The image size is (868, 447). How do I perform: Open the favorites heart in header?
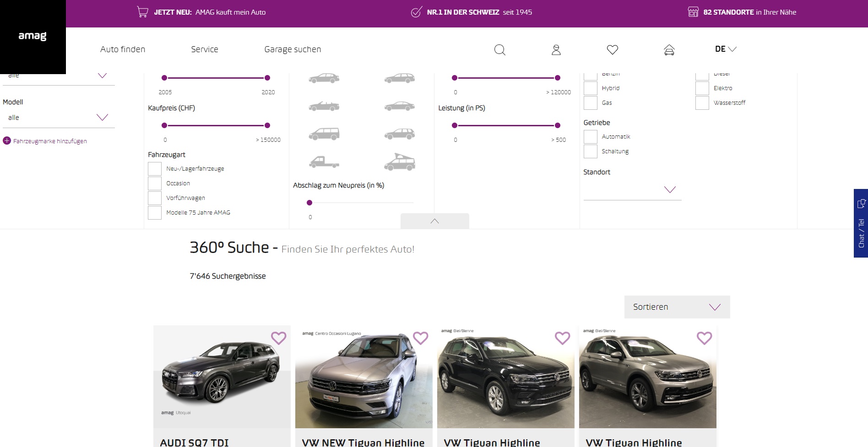tap(613, 49)
